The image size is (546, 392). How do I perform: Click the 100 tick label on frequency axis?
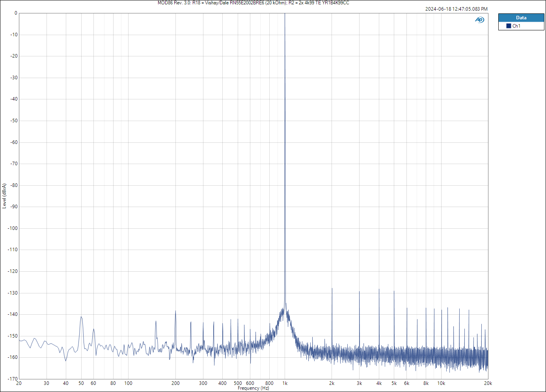point(129,383)
